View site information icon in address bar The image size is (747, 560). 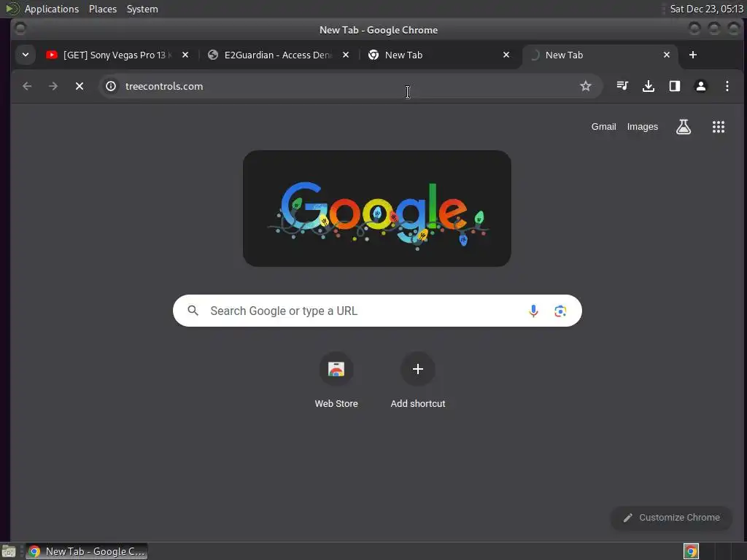click(x=111, y=86)
